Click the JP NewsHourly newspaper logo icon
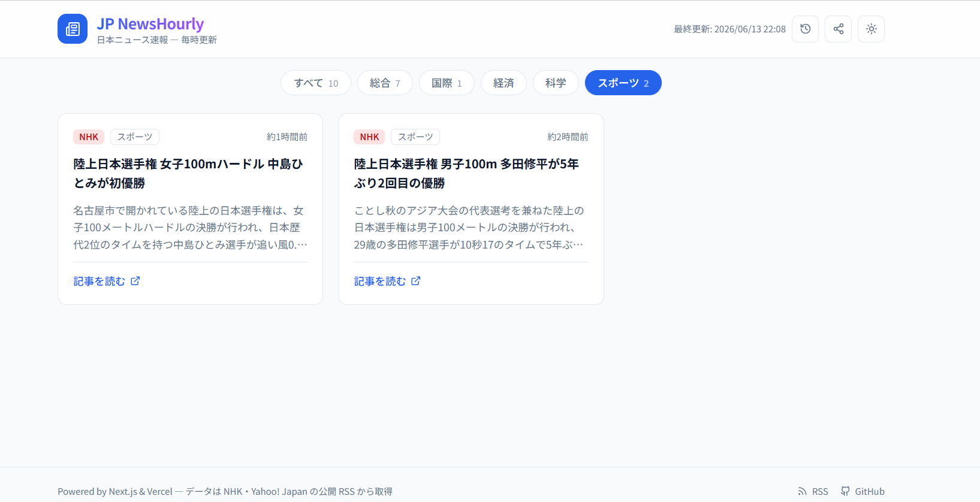Screen dimensions: 980x502 coord(73,29)
